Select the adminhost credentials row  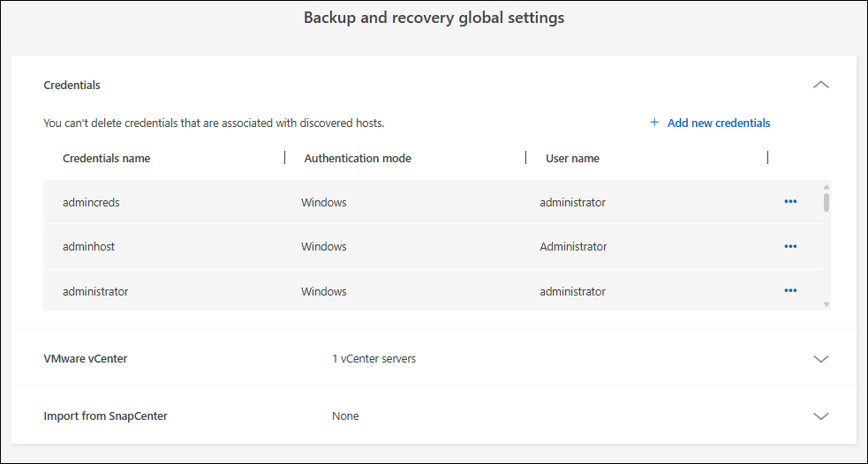click(89, 246)
